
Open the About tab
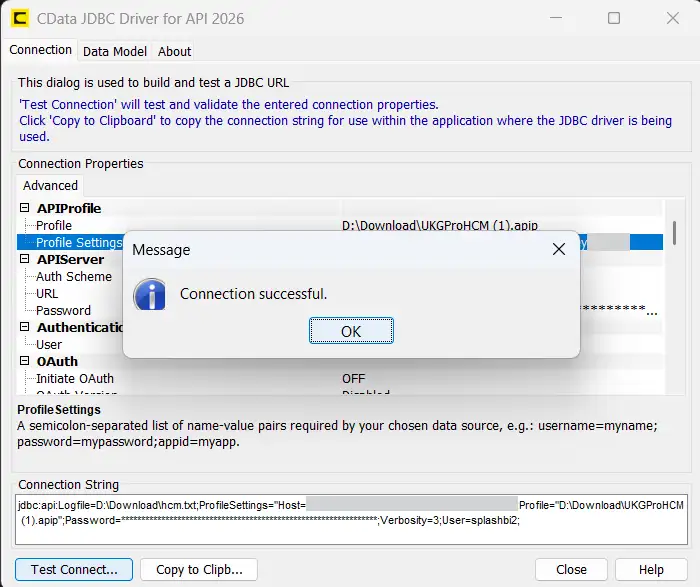(175, 51)
